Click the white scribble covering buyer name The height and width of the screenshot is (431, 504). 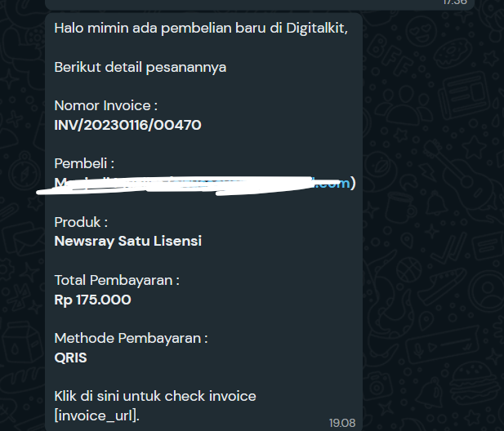point(188,185)
